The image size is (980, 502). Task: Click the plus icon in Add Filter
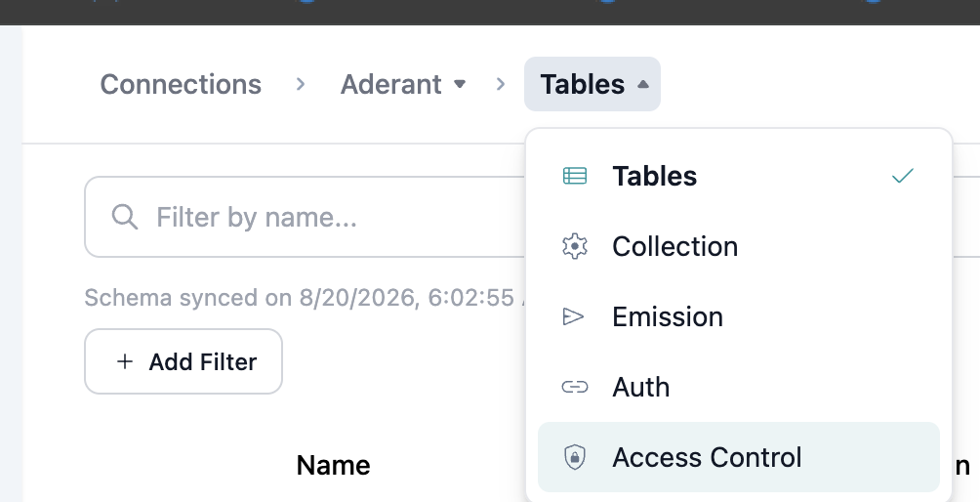pos(125,361)
